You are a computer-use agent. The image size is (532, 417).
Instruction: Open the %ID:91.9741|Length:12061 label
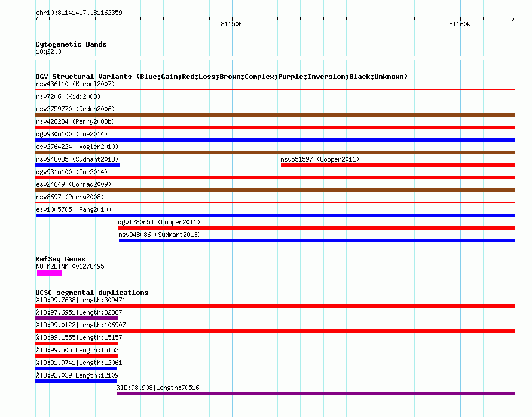click(79, 363)
